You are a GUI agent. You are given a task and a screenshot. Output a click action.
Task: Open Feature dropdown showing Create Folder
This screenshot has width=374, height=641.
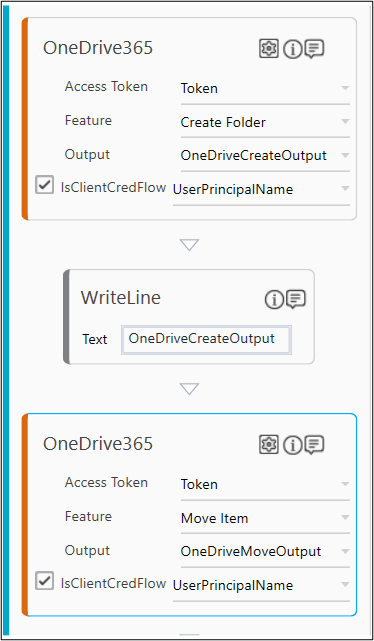[265, 122]
